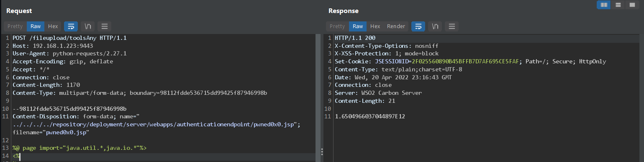
Task: Toggle show non-printable chars (\n) in Request
Action: [88, 26]
